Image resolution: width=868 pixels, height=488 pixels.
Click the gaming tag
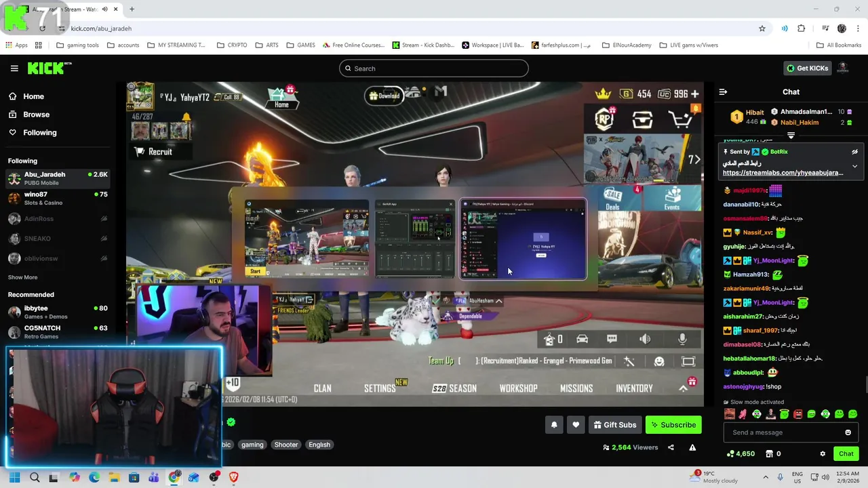click(x=252, y=445)
